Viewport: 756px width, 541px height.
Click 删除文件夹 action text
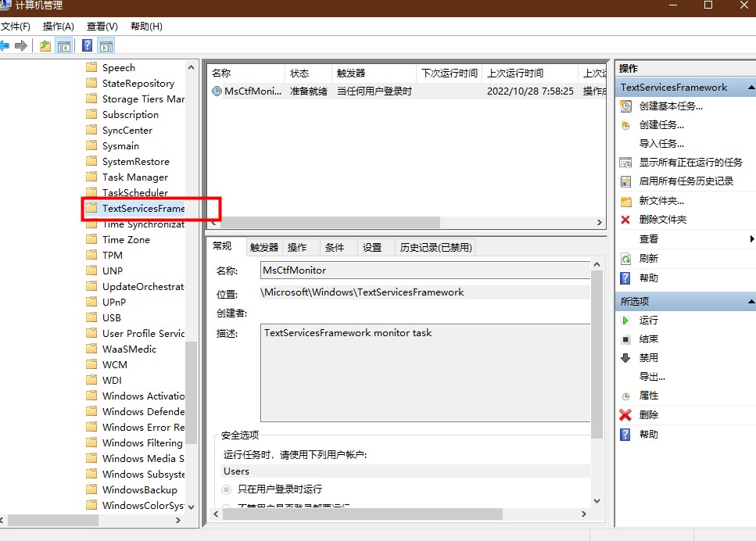click(x=663, y=220)
